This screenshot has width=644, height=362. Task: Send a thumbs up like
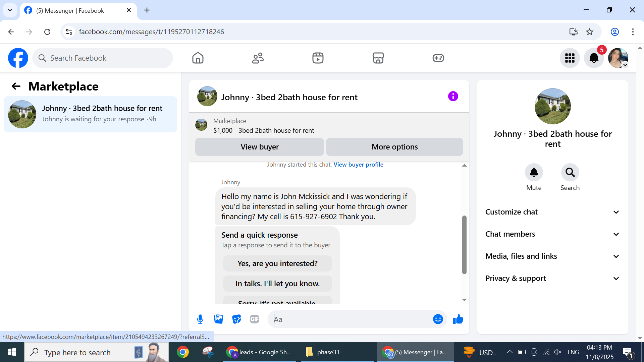pos(458,319)
